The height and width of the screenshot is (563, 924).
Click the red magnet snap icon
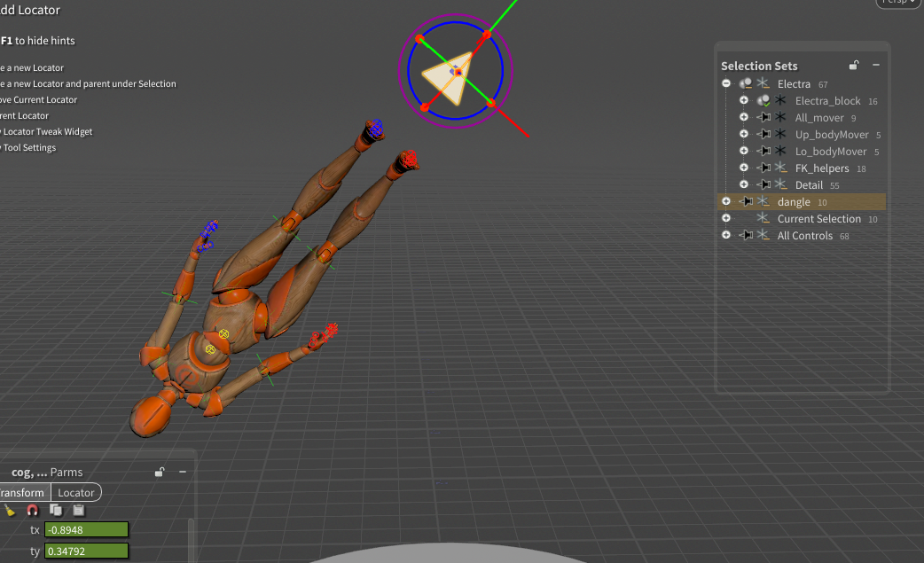(x=33, y=510)
